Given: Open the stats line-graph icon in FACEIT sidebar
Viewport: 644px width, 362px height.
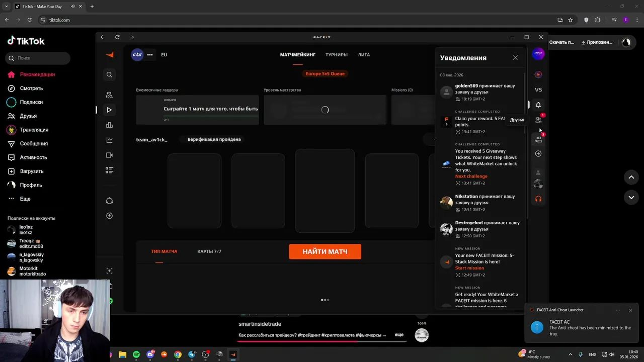Looking at the screenshot, I should point(109,140).
